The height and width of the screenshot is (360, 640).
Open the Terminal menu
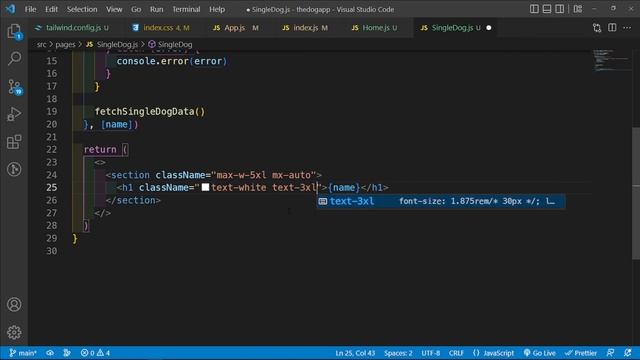pos(186,9)
